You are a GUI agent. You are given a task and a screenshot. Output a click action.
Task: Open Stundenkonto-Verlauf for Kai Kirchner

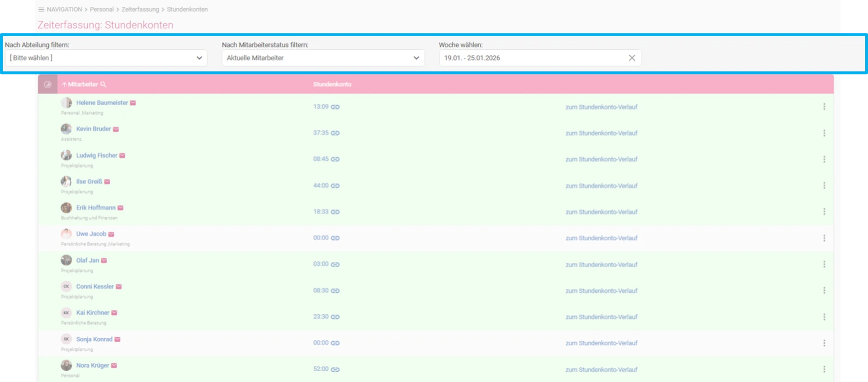coord(601,317)
